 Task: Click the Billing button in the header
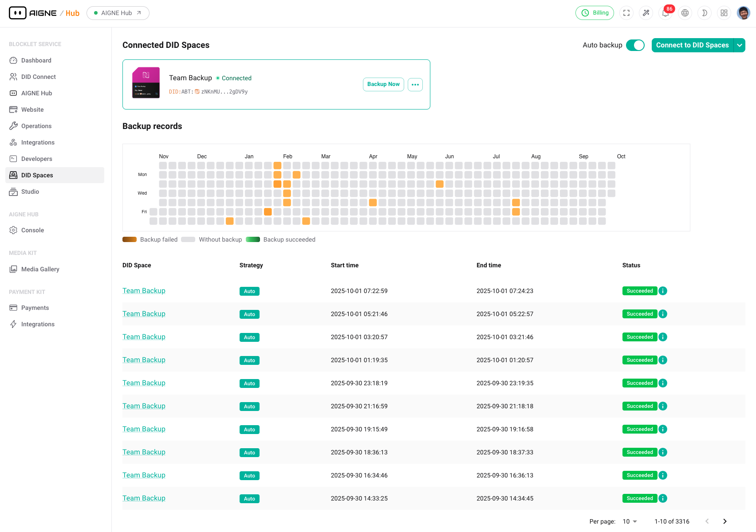595,13
